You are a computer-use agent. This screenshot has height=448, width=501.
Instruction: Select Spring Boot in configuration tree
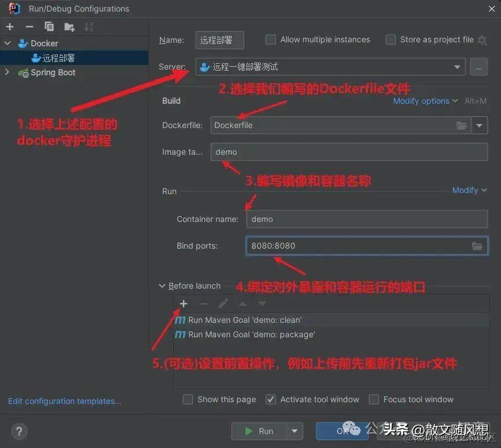(x=53, y=72)
